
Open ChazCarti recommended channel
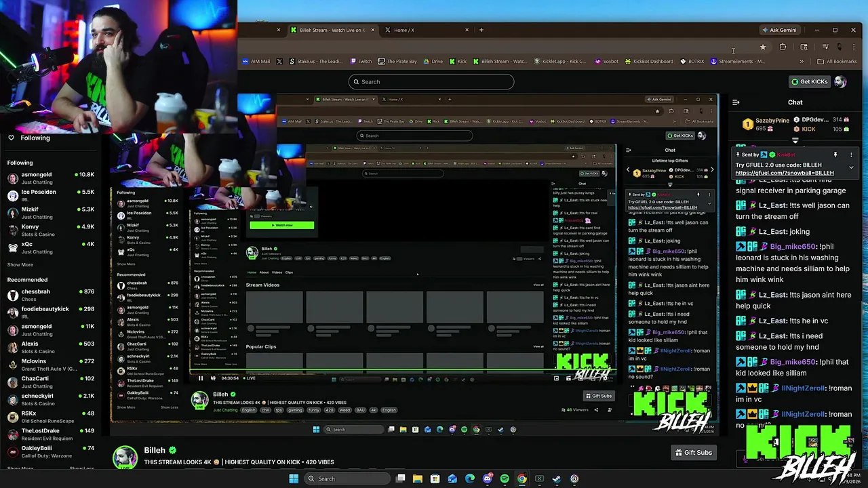click(x=50, y=382)
